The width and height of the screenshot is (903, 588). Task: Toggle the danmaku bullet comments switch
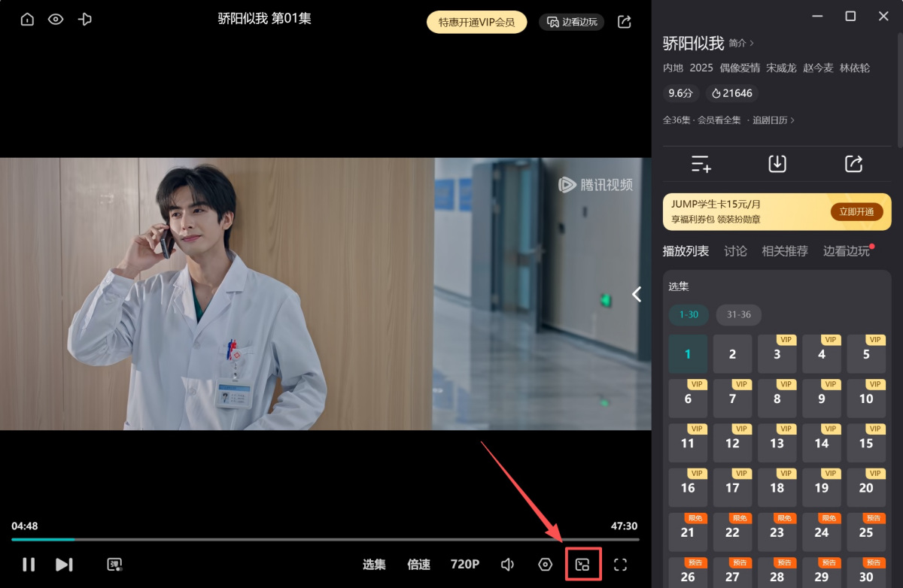click(x=114, y=564)
